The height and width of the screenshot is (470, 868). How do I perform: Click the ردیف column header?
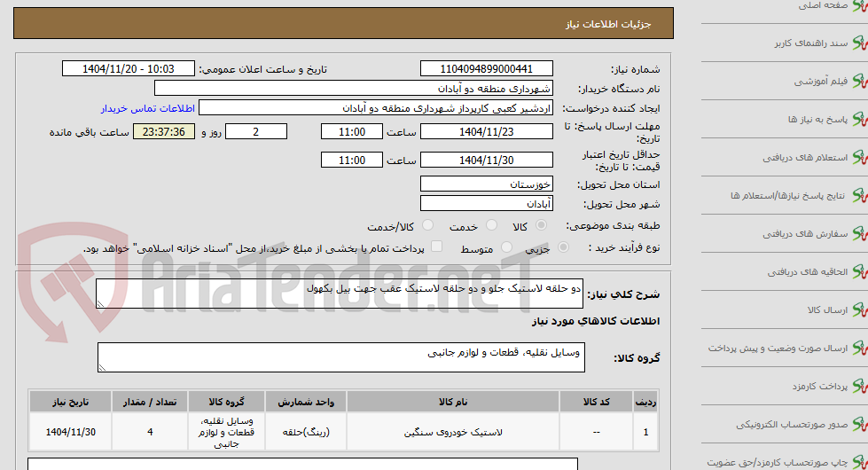pyautogui.click(x=645, y=402)
